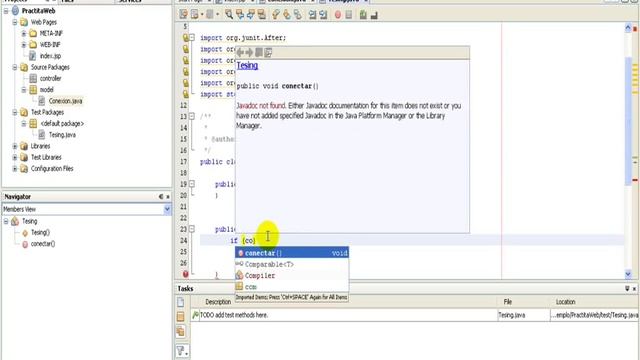Viewport: 640px width, 360px height.
Task: Minimize the Tasks panel
Action: click(627, 289)
